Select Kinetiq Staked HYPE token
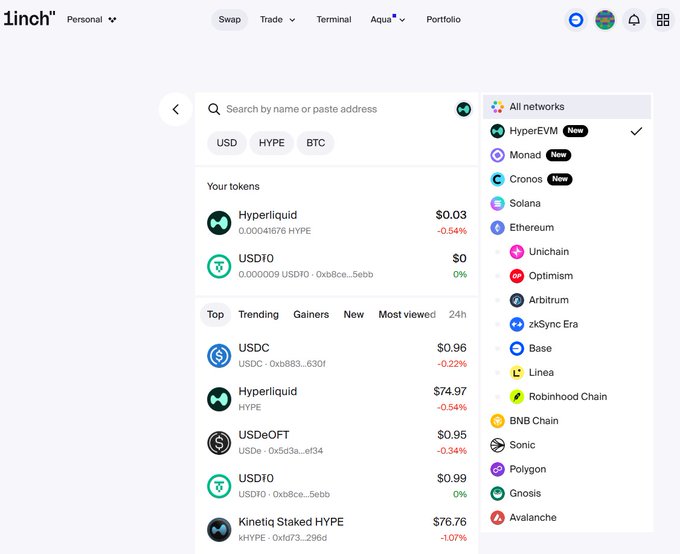The width and height of the screenshot is (680, 554). pyautogui.click(x=337, y=529)
